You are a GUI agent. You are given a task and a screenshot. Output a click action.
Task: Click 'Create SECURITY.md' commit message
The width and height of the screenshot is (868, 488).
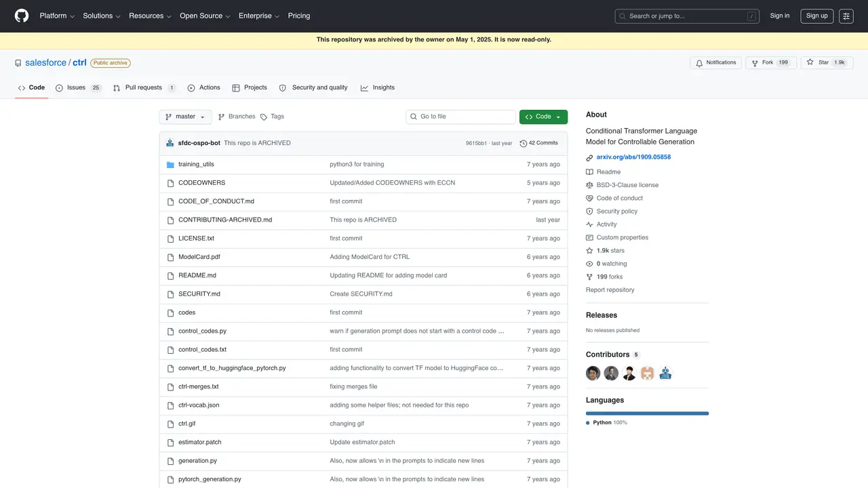[361, 294]
